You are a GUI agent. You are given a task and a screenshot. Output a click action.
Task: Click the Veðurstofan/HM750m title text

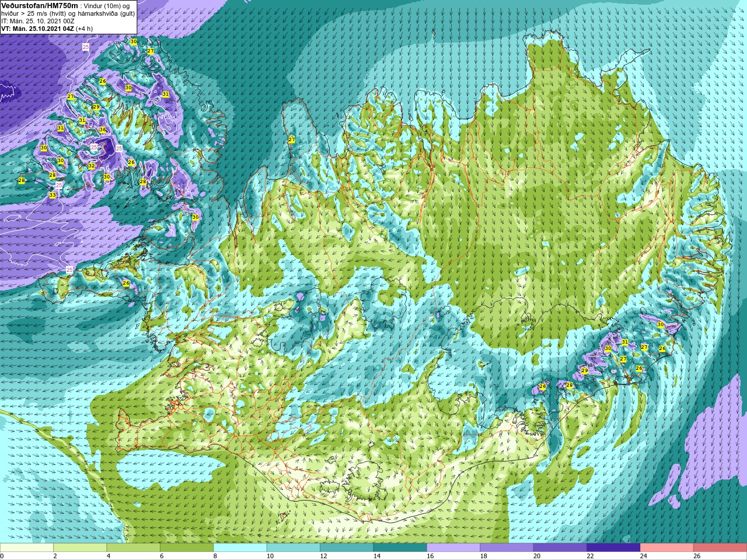click(x=40, y=6)
